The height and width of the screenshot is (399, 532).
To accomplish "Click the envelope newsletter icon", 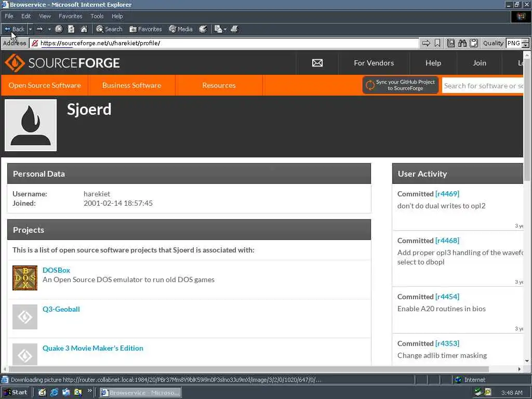I will click(317, 63).
